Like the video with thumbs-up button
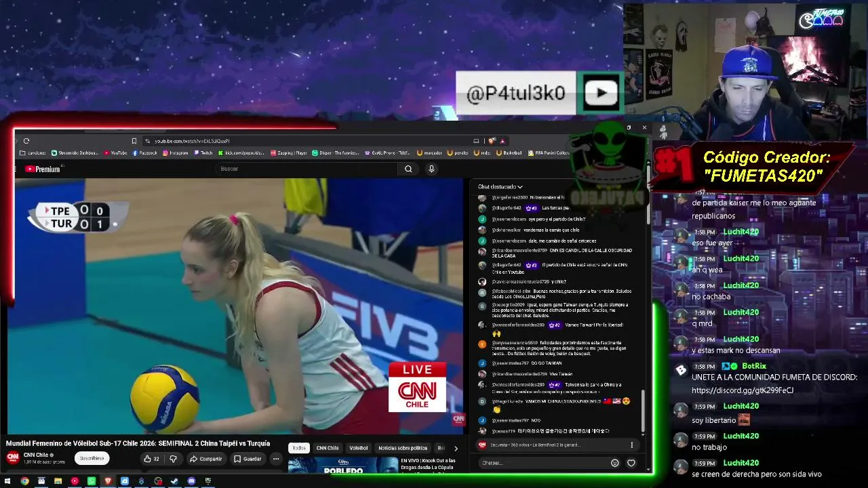Viewport: 868px width, 488px height. pos(151,459)
